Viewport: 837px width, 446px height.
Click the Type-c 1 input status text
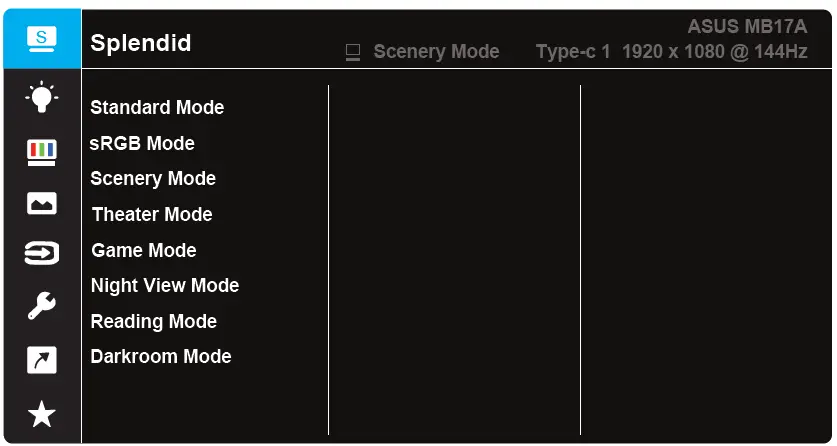click(x=573, y=52)
